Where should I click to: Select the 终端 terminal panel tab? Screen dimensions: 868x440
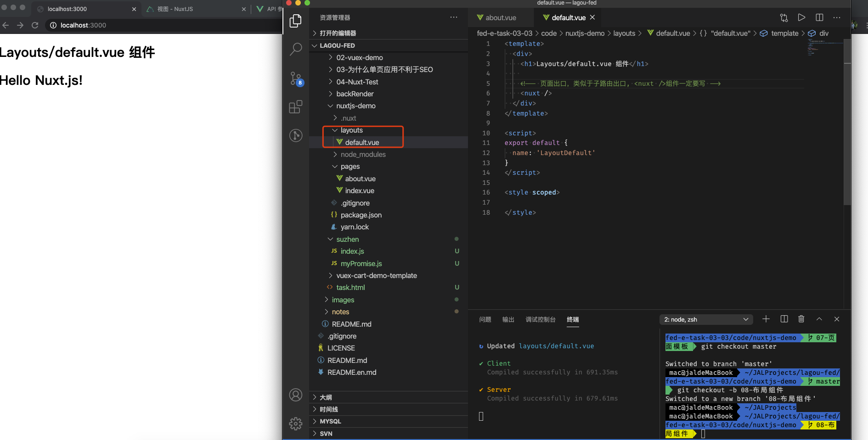573,319
